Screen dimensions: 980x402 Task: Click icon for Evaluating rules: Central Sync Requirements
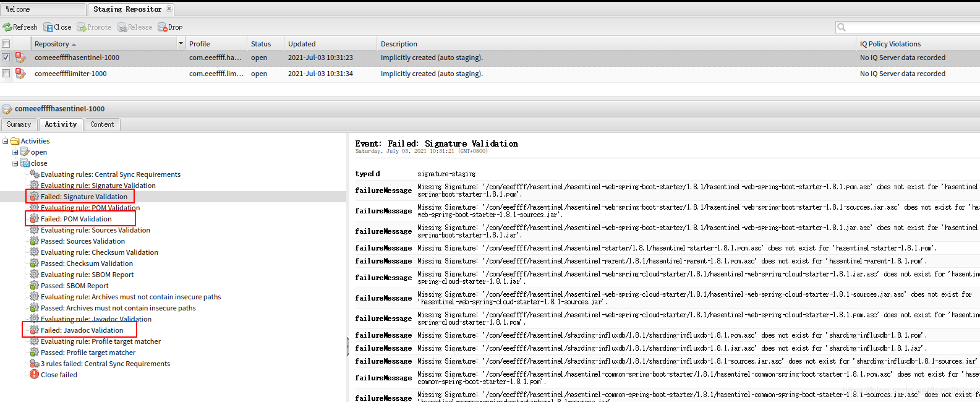click(35, 174)
